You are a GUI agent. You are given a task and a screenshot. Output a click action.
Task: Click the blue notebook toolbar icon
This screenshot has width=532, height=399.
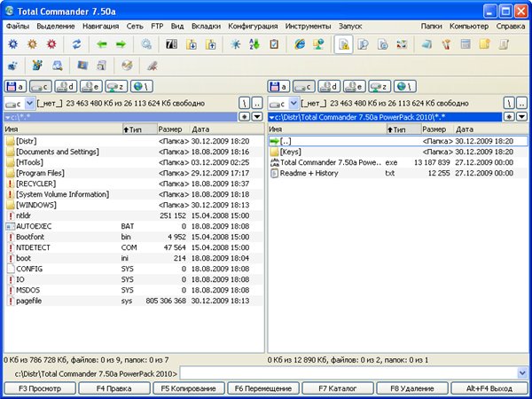click(x=426, y=44)
